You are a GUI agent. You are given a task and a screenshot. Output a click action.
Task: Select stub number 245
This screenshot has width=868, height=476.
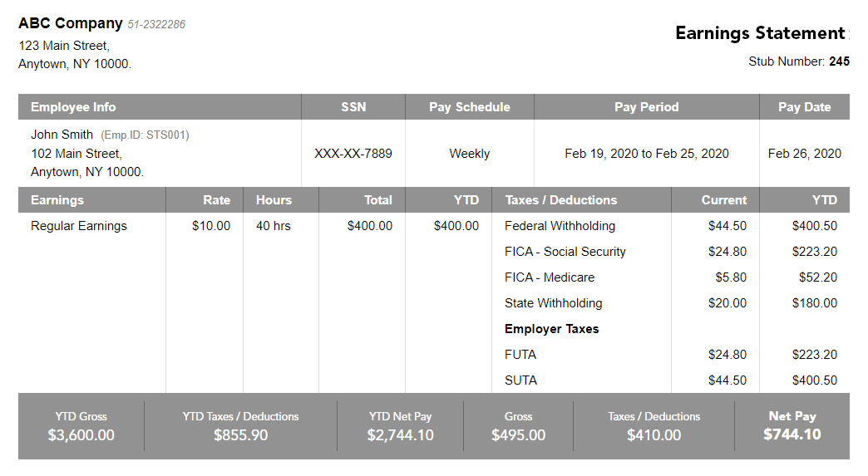tap(839, 61)
